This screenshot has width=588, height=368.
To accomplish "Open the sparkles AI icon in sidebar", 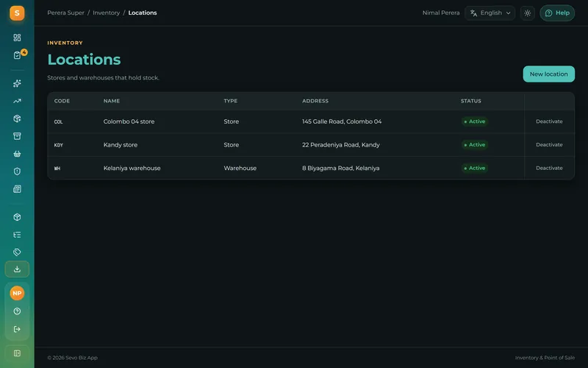I will coord(17,83).
